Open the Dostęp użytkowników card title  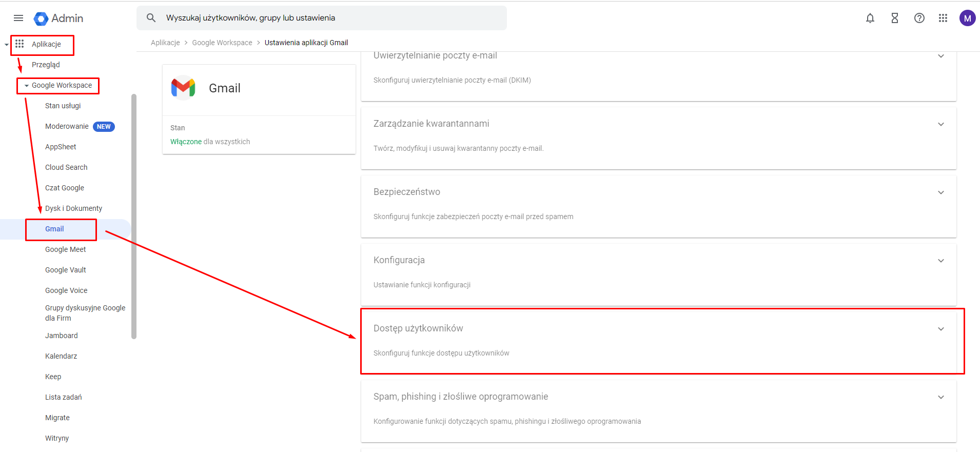click(418, 328)
